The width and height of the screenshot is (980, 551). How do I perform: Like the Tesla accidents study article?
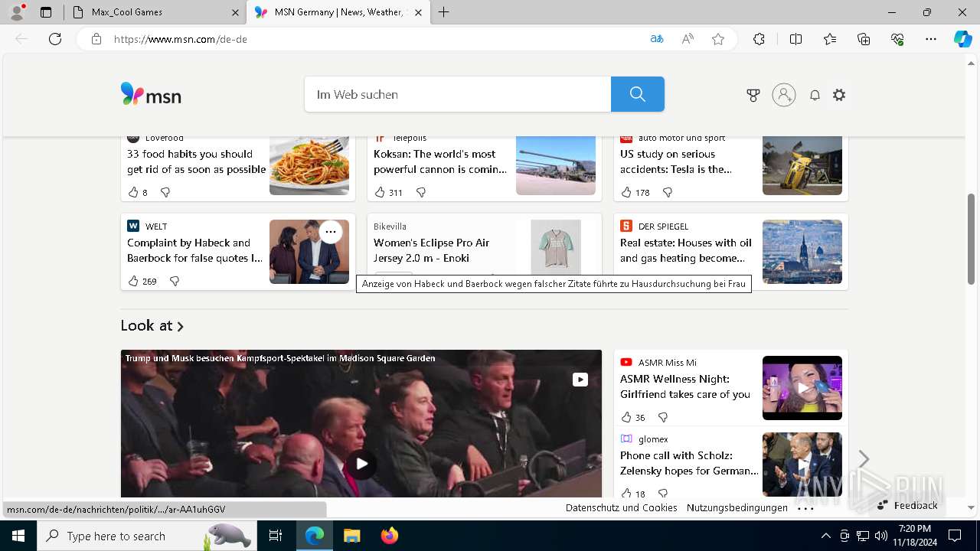pyautogui.click(x=626, y=192)
